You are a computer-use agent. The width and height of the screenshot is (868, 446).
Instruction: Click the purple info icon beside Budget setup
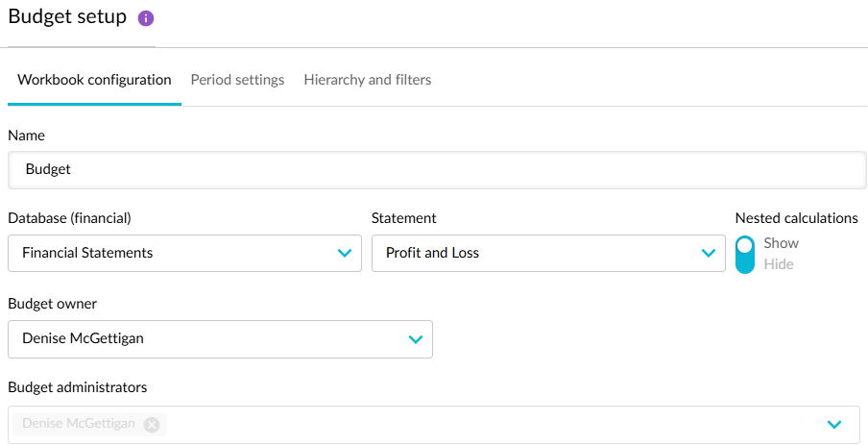click(146, 19)
